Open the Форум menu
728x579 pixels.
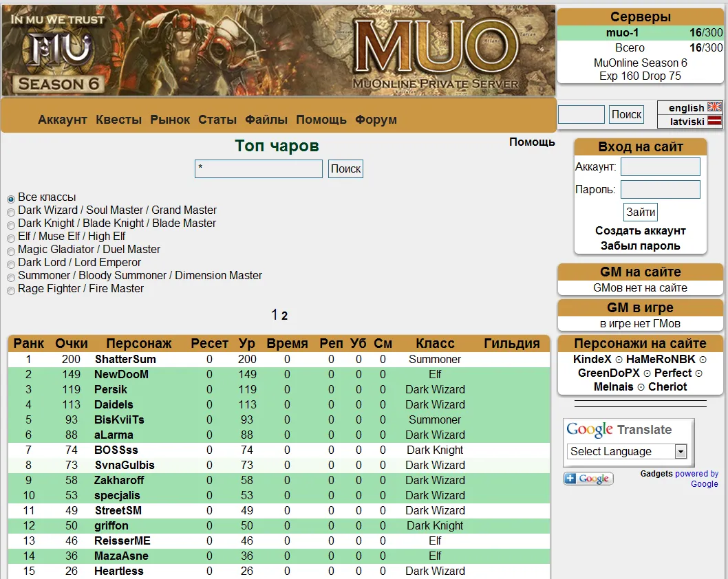click(376, 120)
